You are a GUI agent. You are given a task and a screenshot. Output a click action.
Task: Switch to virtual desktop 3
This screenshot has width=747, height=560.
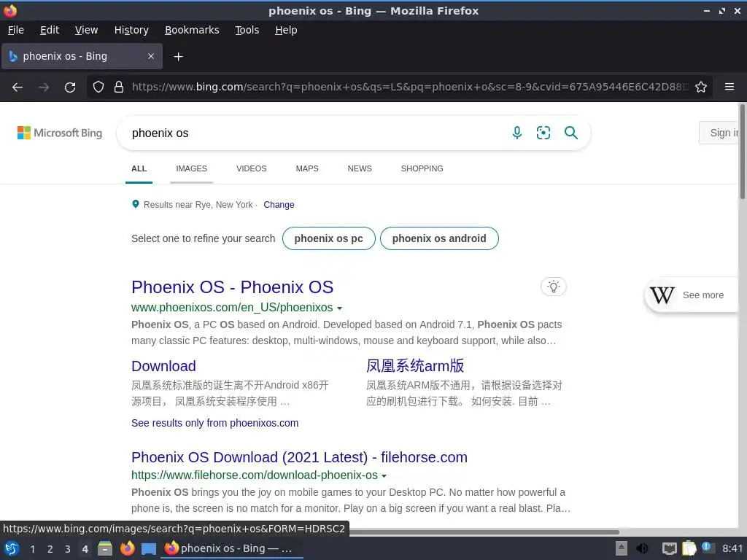tap(68, 549)
